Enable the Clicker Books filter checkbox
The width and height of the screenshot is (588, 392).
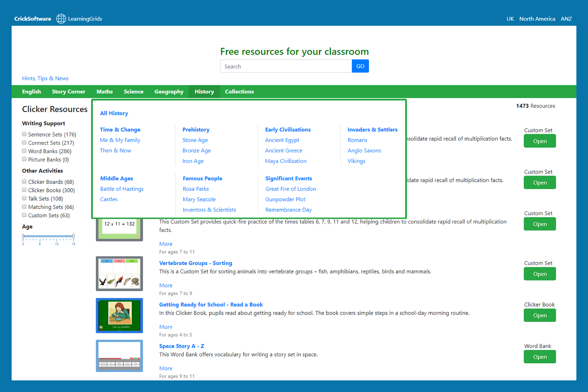pos(24,190)
